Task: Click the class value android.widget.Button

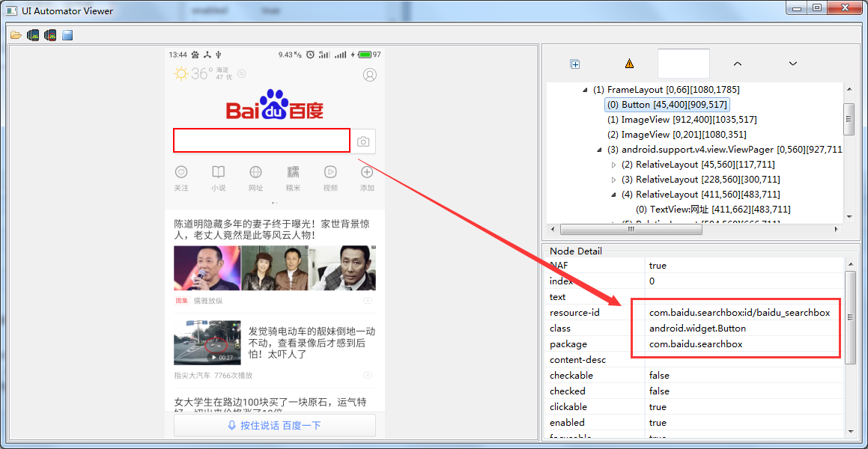Action: click(697, 329)
